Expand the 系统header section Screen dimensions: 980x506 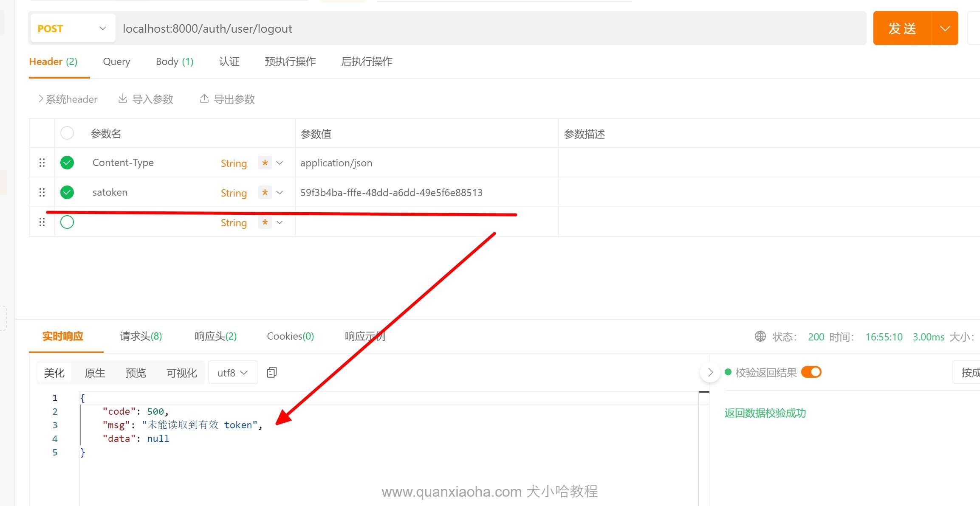(68, 99)
